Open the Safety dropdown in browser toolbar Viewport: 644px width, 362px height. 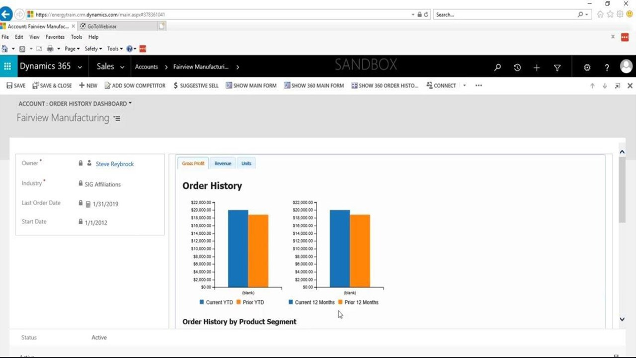pyautogui.click(x=93, y=49)
